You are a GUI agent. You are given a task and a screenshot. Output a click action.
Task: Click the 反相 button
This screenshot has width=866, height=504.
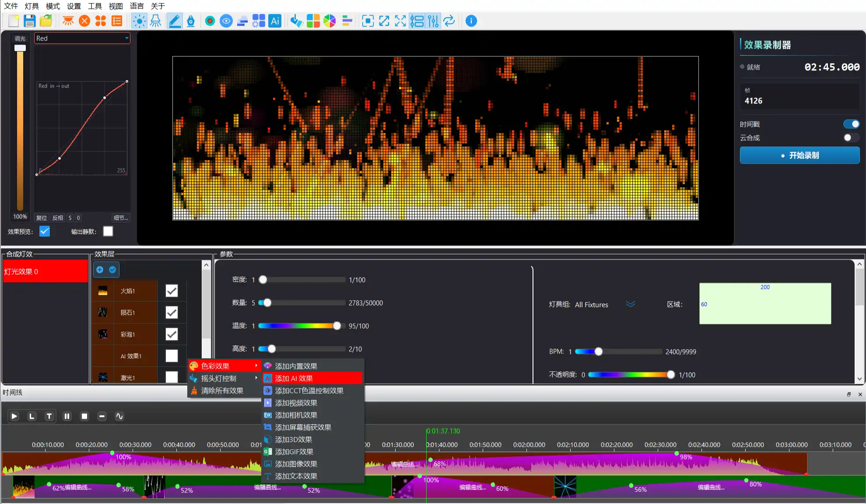coord(58,217)
